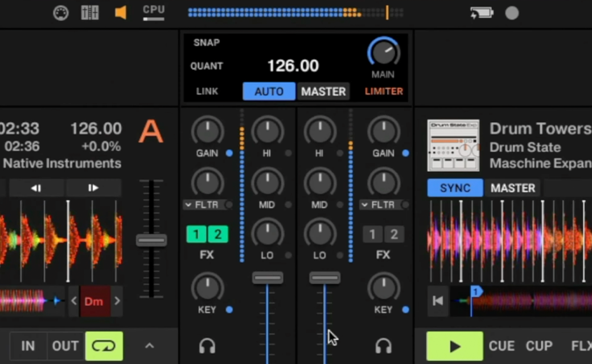
Task: Set loop IN point on Deck A
Action: [28, 346]
